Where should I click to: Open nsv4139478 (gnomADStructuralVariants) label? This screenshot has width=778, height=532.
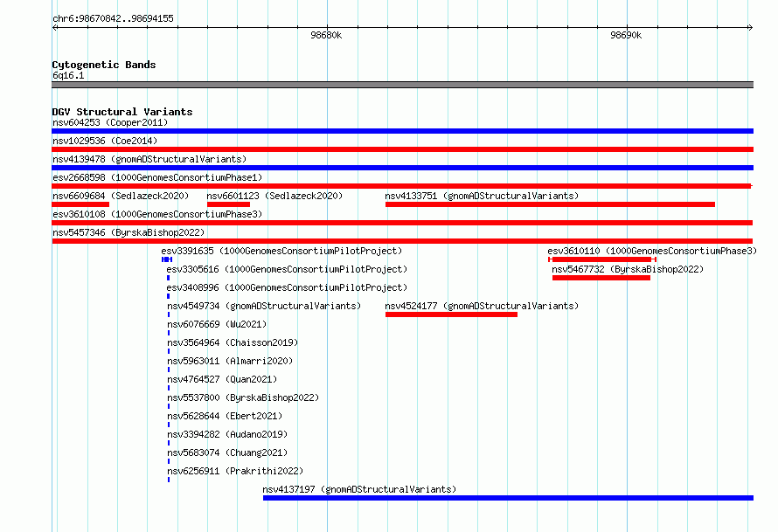pos(149,159)
